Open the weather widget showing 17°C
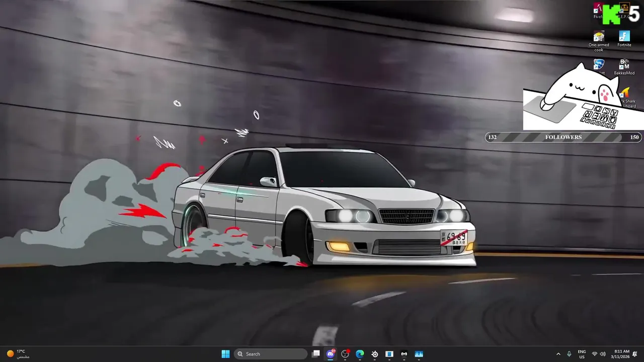The image size is (644, 362). [x=18, y=354]
